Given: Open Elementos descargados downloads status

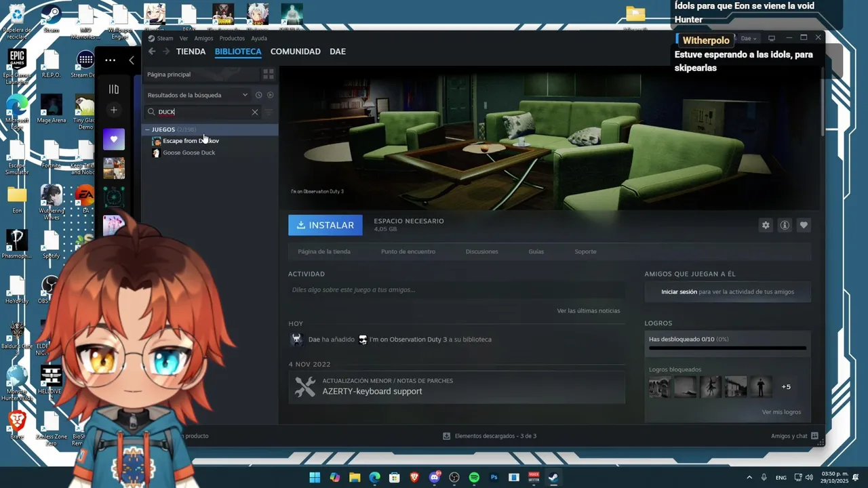Looking at the screenshot, I should tap(490, 436).
